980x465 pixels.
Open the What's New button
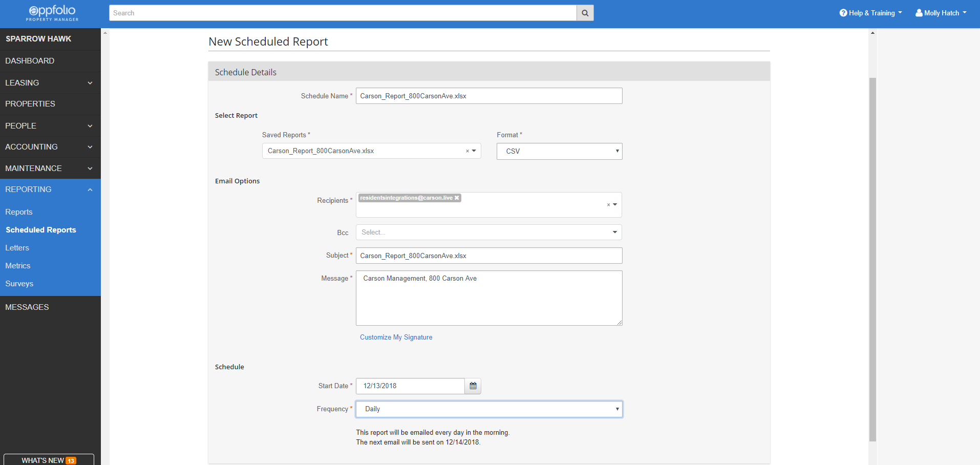coord(49,460)
